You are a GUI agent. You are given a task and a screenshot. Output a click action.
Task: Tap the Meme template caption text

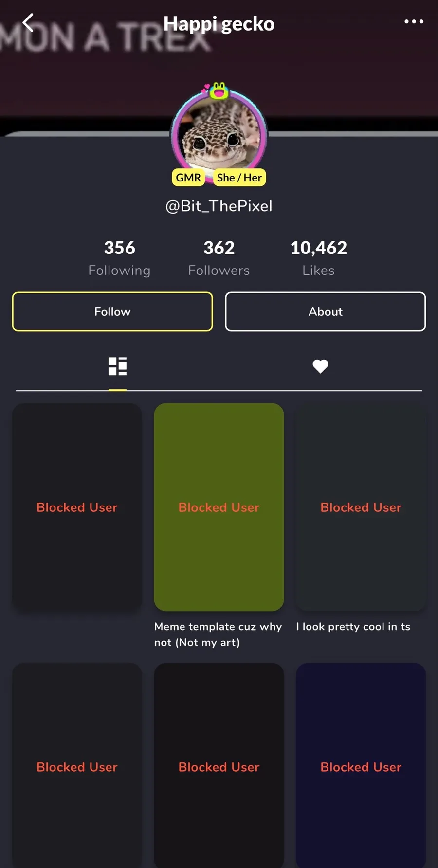(x=218, y=634)
